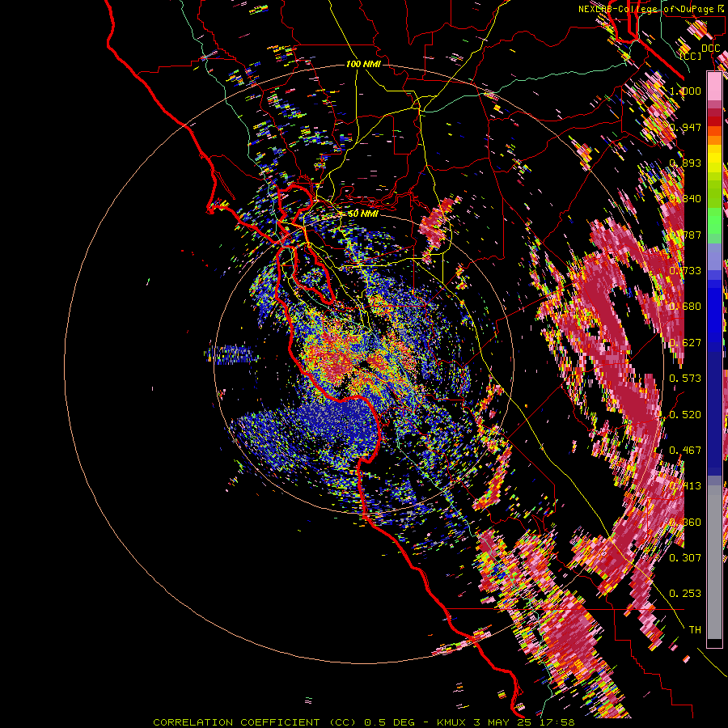Click the 0.680 legend value
The width and height of the screenshot is (728, 728).
tap(685, 307)
